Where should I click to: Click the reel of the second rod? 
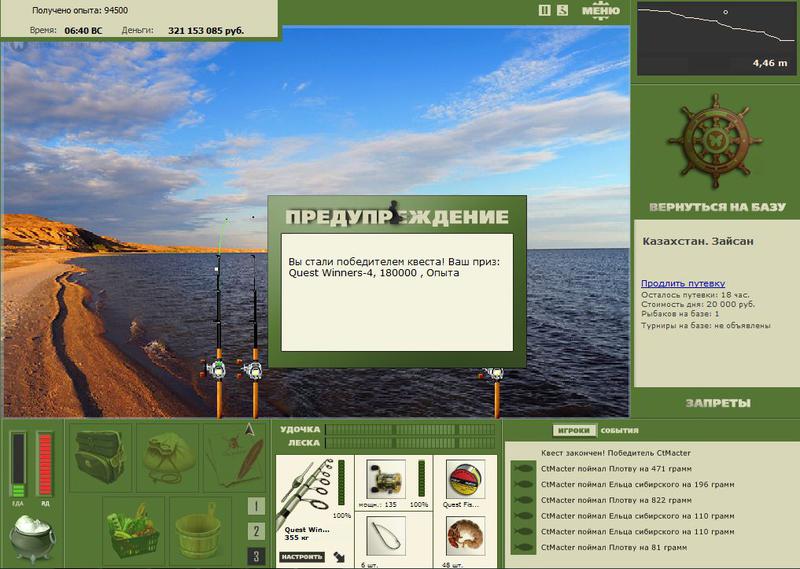point(252,370)
